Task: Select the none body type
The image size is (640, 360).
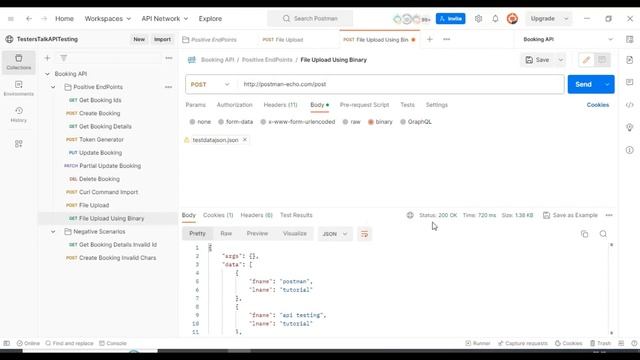Action: [200, 122]
